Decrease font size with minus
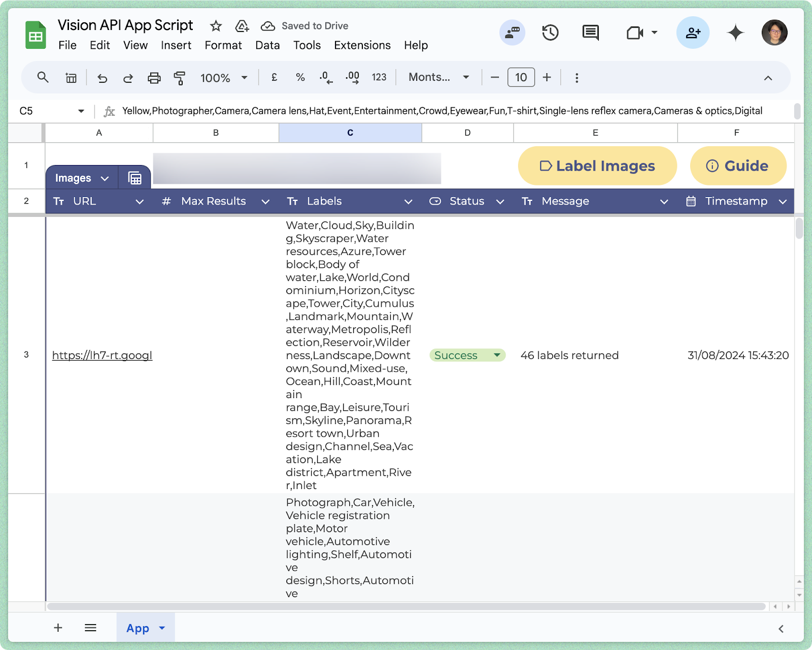Viewport: 812px width, 650px height. (495, 78)
